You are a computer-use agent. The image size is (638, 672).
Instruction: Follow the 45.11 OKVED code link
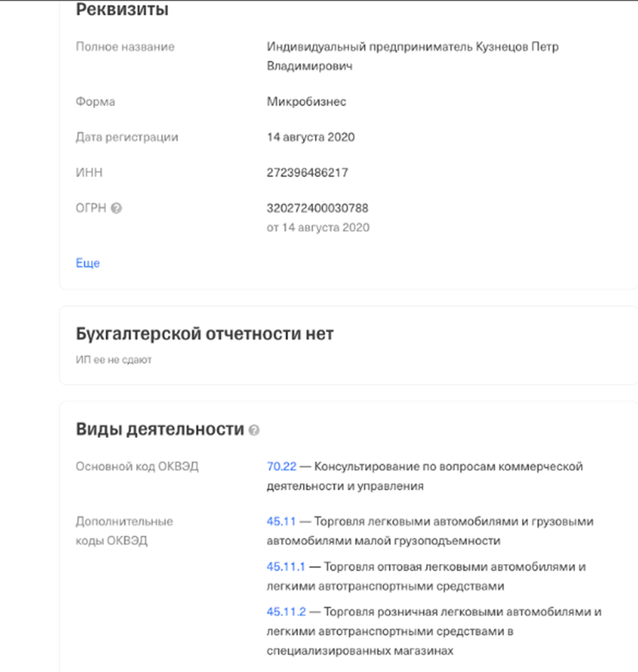[x=281, y=522]
